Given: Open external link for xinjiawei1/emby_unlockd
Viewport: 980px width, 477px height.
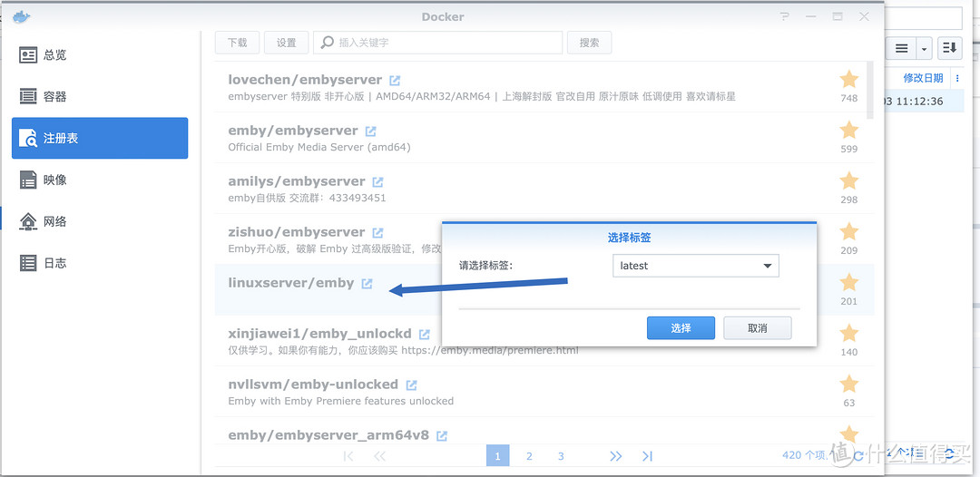Looking at the screenshot, I should (x=425, y=334).
